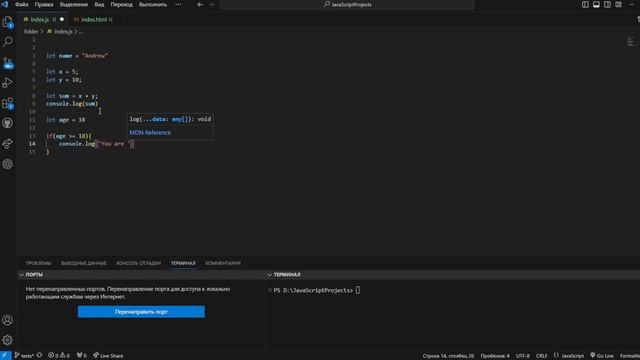Screen dimensions: 640x360
Task: Click unsaved dot on index.js tab
Action: (x=62, y=19)
